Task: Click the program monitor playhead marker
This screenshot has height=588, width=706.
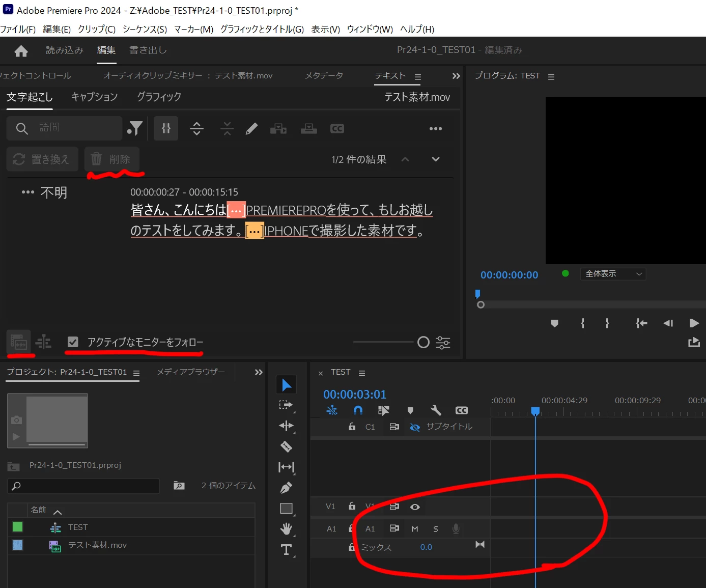Action: (x=477, y=294)
